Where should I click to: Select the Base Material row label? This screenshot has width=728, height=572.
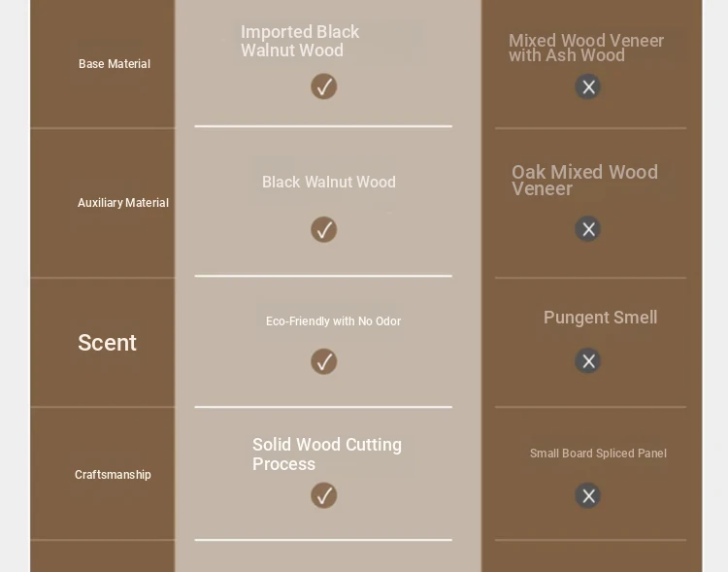115,64
